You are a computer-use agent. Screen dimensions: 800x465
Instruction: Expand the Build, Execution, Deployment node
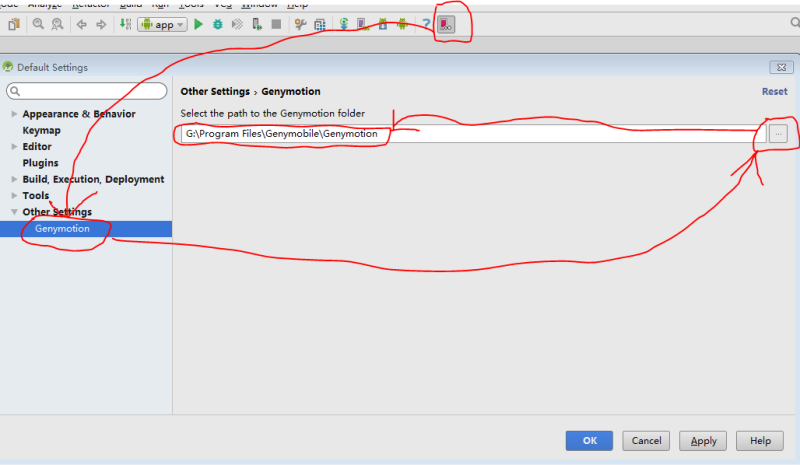click(14, 179)
